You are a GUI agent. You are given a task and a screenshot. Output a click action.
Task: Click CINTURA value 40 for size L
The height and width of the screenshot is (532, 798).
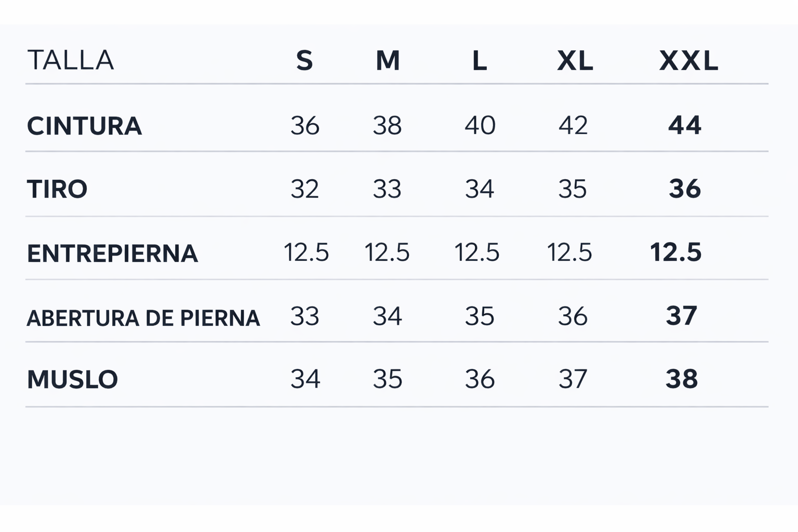(x=480, y=125)
